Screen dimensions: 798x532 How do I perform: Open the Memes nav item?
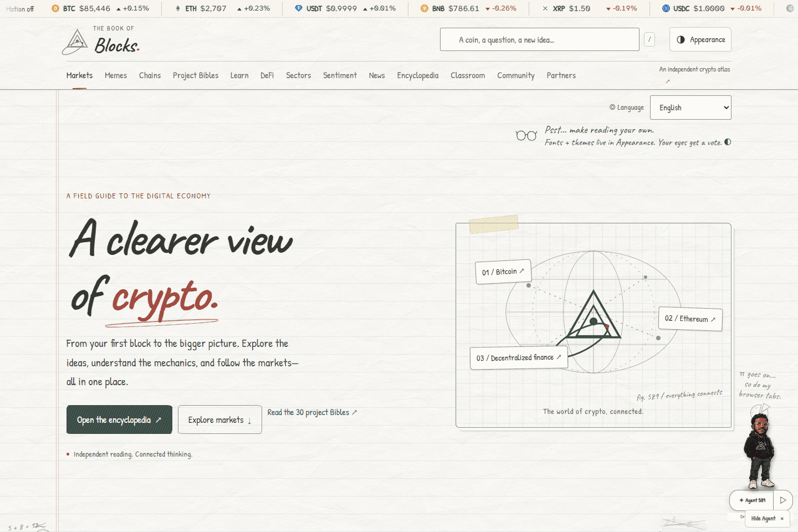[116, 75]
